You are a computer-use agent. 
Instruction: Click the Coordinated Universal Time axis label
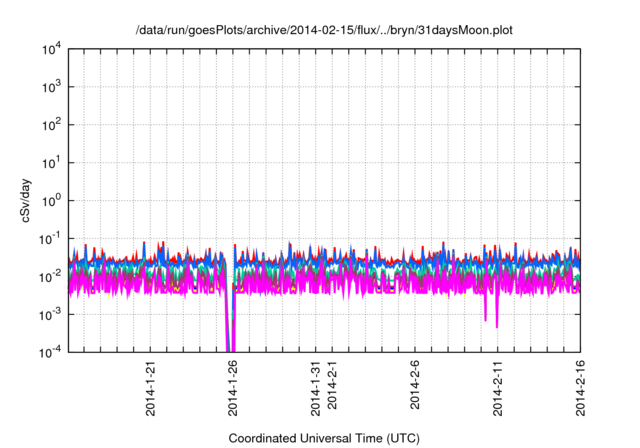pos(324,439)
